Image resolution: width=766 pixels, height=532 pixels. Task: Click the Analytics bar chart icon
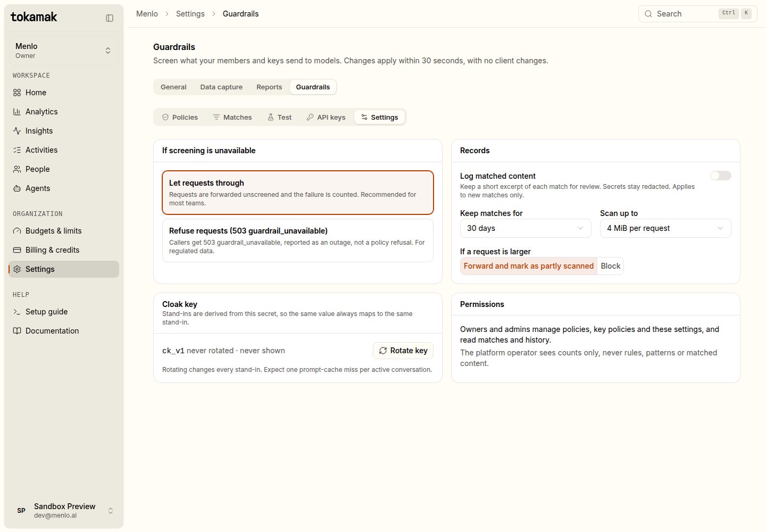click(x=17, y=112)
